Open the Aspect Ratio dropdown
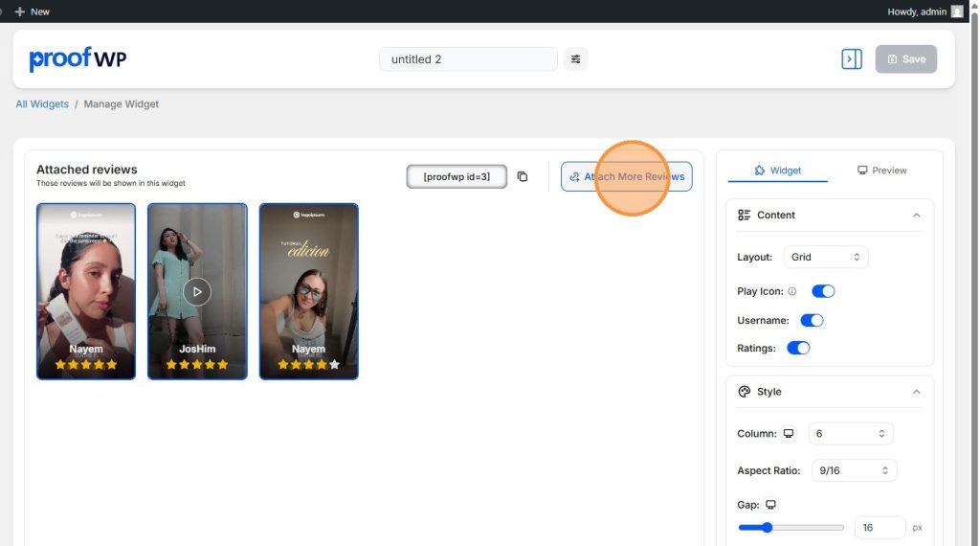Image resolution: width=980 pixels, height=546 pixels. (x=854, y=470)
